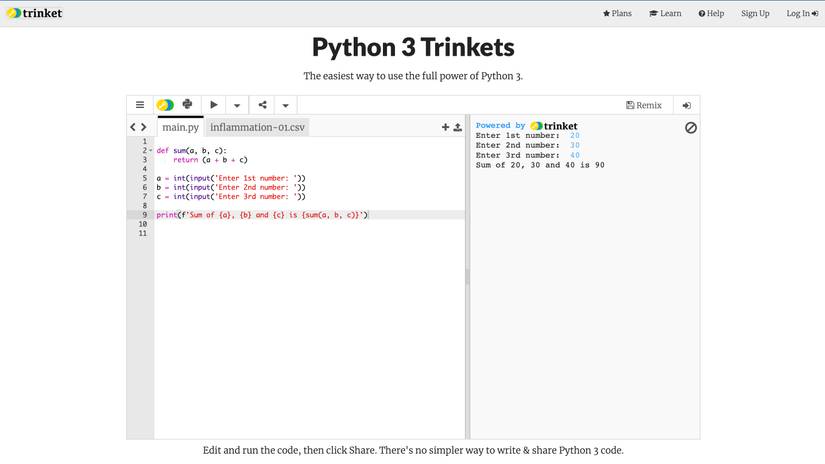825x464 pixels.
Task: Open the inflammation-01.csv tab
Action: point(257,128)
